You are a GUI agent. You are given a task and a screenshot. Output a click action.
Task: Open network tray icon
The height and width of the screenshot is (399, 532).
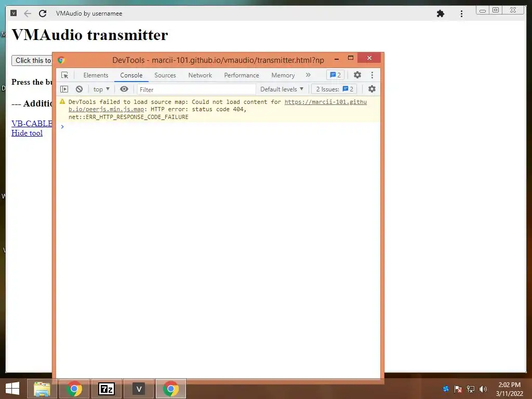click(x=471, y=389)
